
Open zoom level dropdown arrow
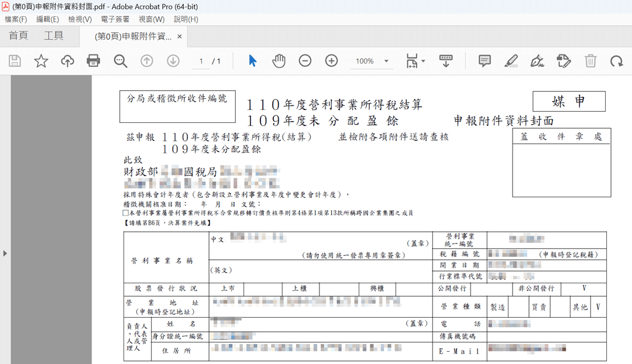pyautogui.click(x=386, y=61)
